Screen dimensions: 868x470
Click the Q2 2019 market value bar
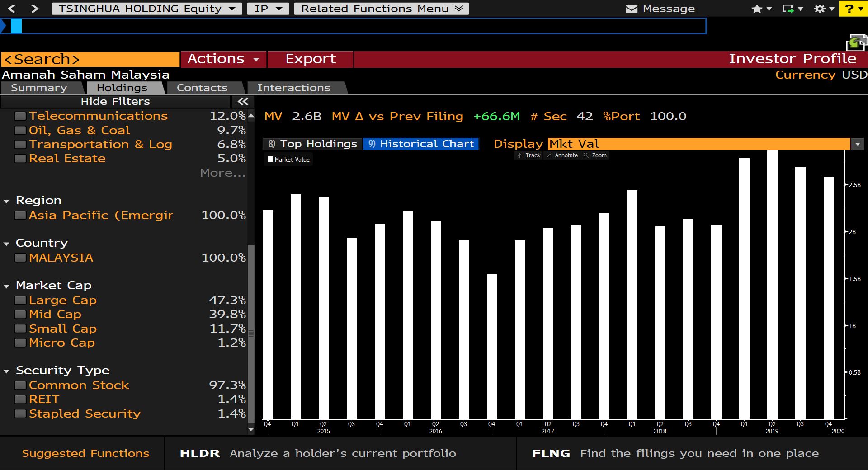(x=772, y=285)
